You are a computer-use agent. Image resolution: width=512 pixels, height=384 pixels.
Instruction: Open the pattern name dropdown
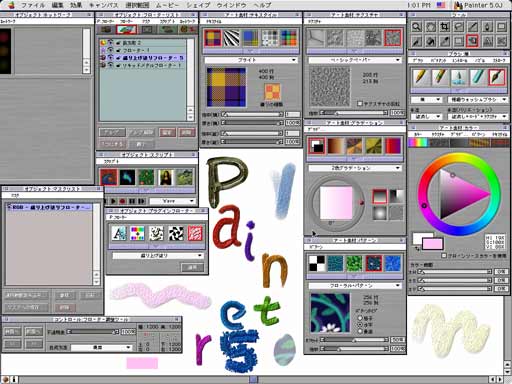[x=355, y=286]
